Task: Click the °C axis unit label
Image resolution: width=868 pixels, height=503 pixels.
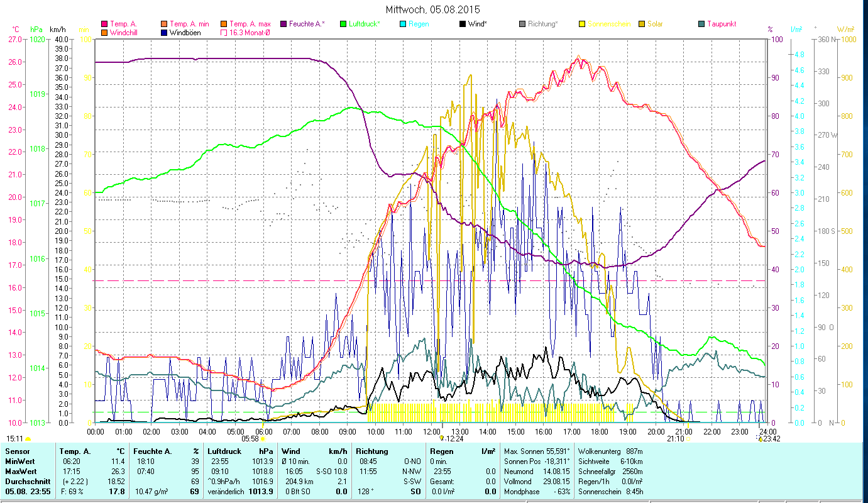Action: [16, 30]
